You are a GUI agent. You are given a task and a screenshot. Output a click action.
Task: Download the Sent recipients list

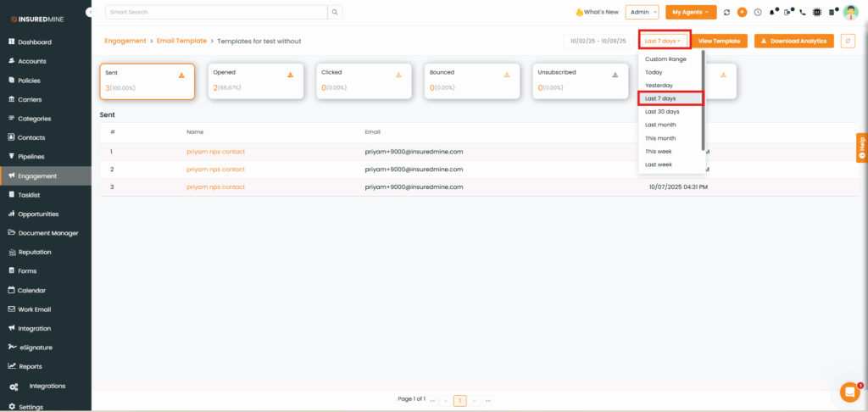click(x=181, y=75)
